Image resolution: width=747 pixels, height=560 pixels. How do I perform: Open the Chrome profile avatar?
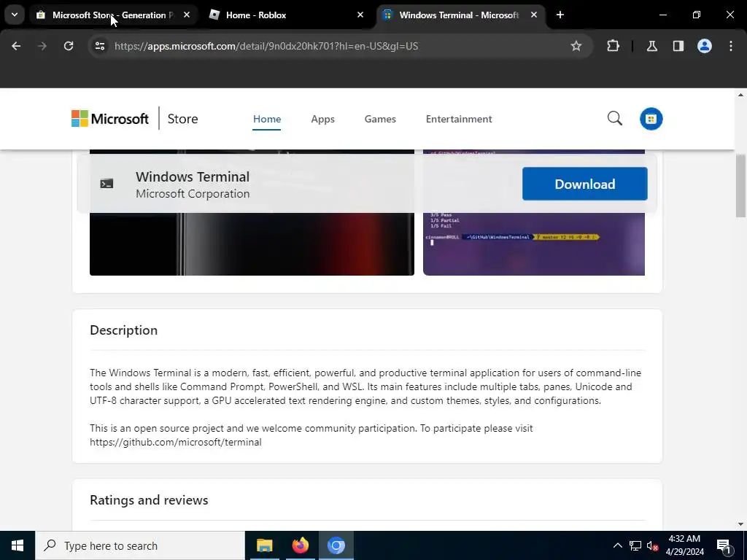(x=705, y=46)
